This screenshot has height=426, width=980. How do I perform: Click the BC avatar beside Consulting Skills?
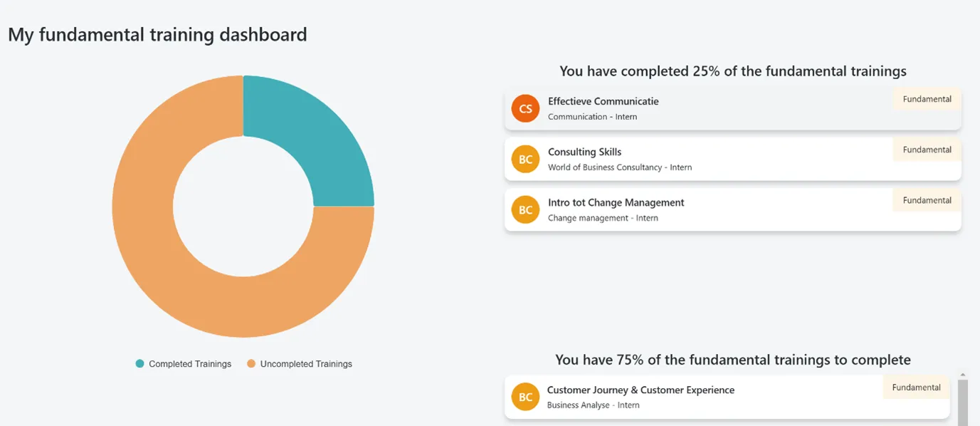pos(525,159)
